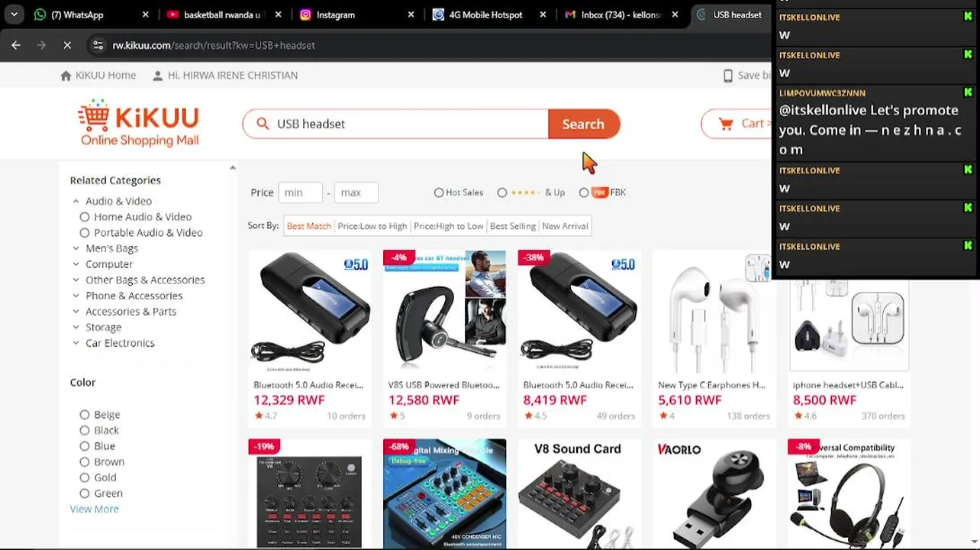Viewport: 980px width, 550px height.
Task: Choose Home Audio & Video category radio
Action: [x=85, y=217]
